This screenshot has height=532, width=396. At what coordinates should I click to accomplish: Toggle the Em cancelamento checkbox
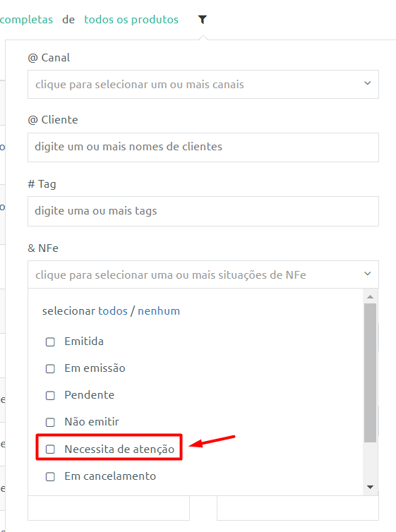(50, 476)
